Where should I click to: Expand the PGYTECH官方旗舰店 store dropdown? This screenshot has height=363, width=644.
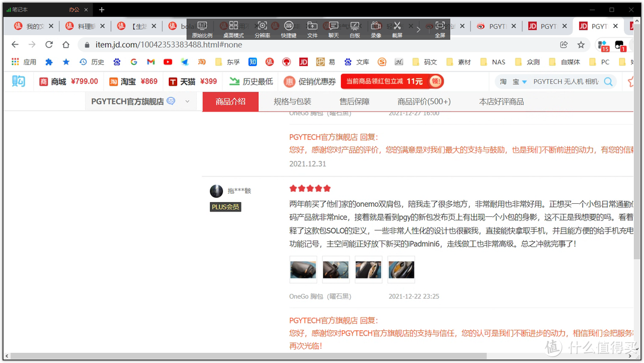click(187, 101)
